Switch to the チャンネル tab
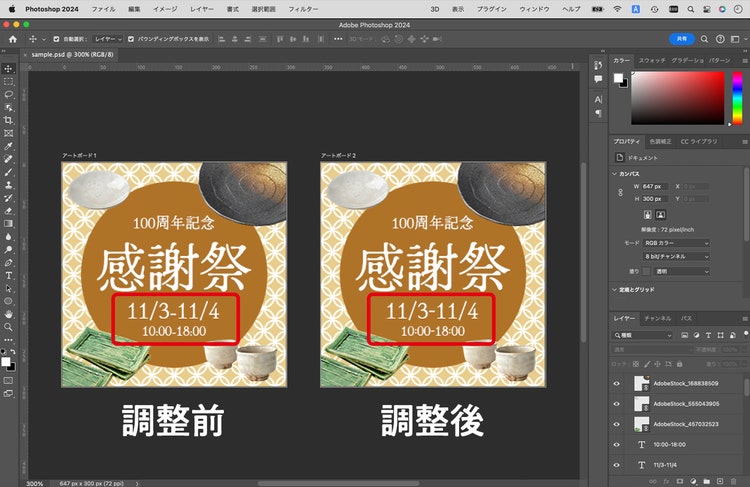The width and height of the screenshot is (750, 487). pos(657,318)
